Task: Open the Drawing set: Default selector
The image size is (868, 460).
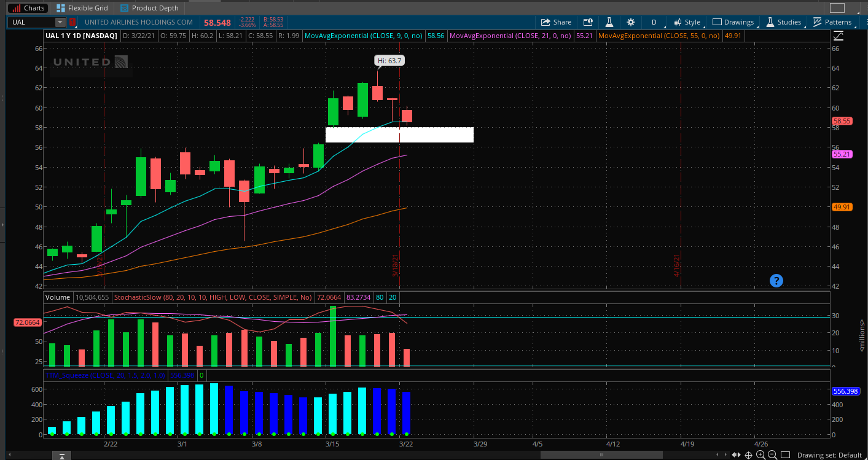Action: (829, 455)
